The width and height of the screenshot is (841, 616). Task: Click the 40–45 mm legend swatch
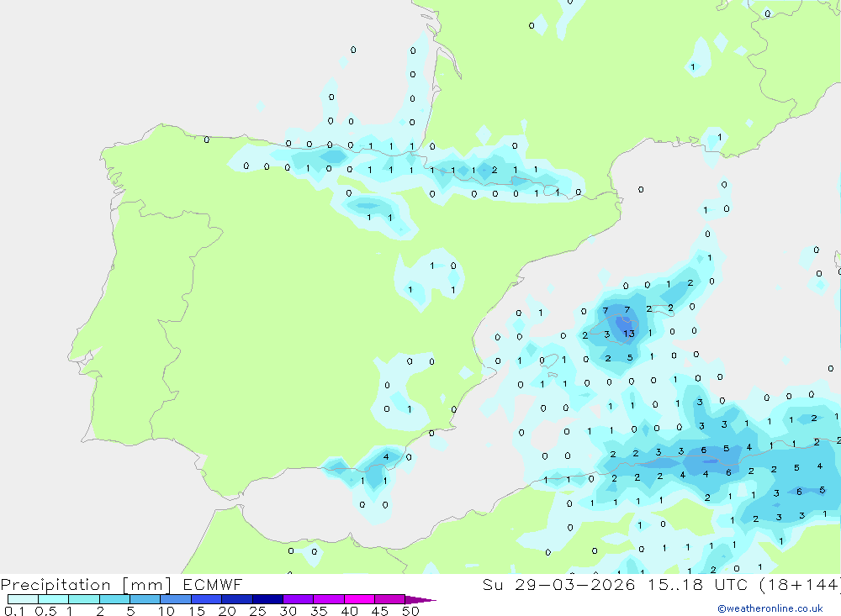point(359,599)
